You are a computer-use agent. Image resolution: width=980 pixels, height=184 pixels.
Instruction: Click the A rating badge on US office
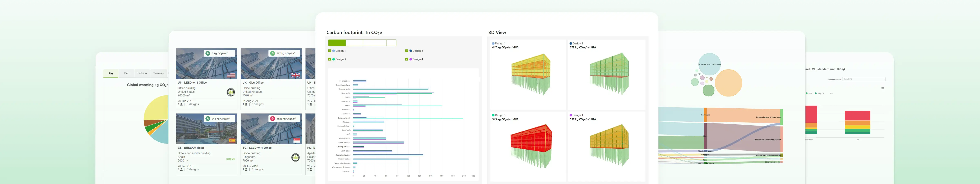click(x=208, y=53)
